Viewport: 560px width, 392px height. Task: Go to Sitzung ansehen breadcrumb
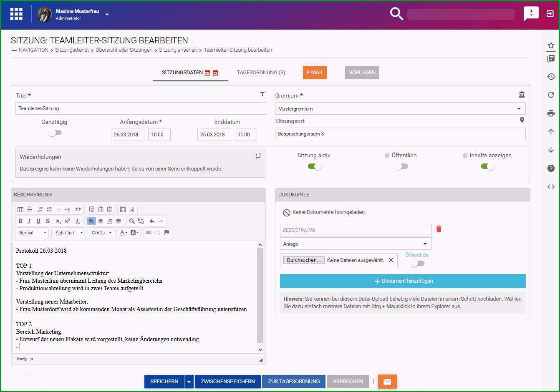click(178, 50)
